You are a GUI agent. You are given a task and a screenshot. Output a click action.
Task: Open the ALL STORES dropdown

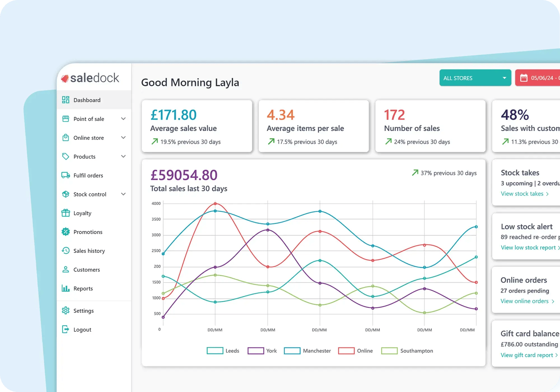475,78
